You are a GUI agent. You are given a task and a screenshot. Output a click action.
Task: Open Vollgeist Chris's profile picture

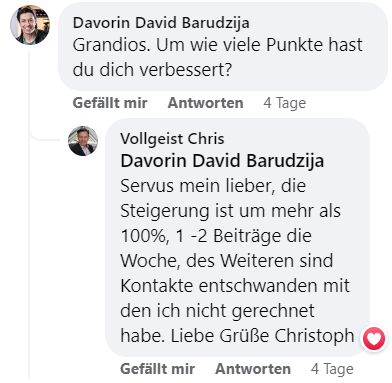pos(83,141)
